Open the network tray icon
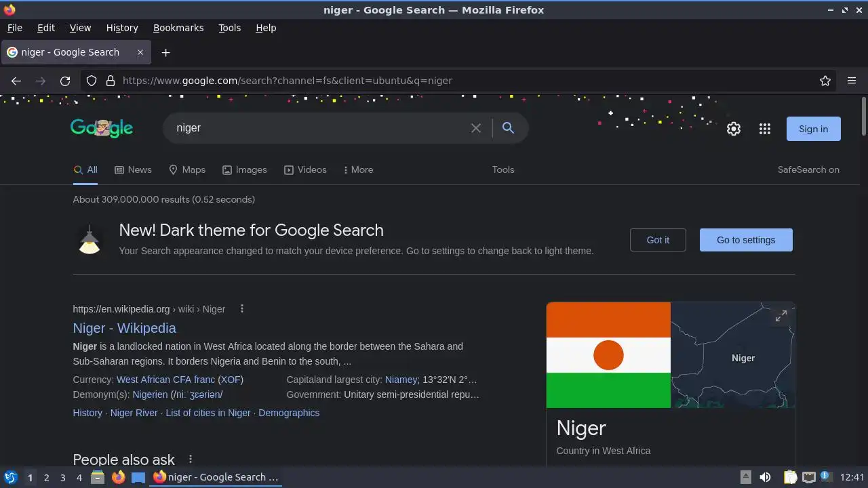The image size is (868, 488). click(808, 477)
